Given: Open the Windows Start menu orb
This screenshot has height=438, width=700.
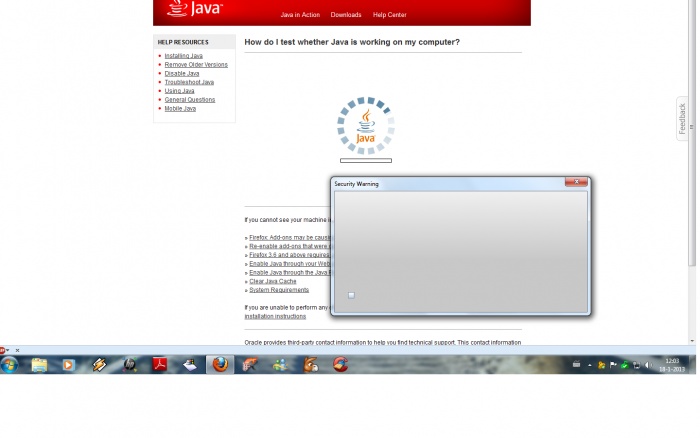Looking at the screenshot, I should click(x=9, y=365).
